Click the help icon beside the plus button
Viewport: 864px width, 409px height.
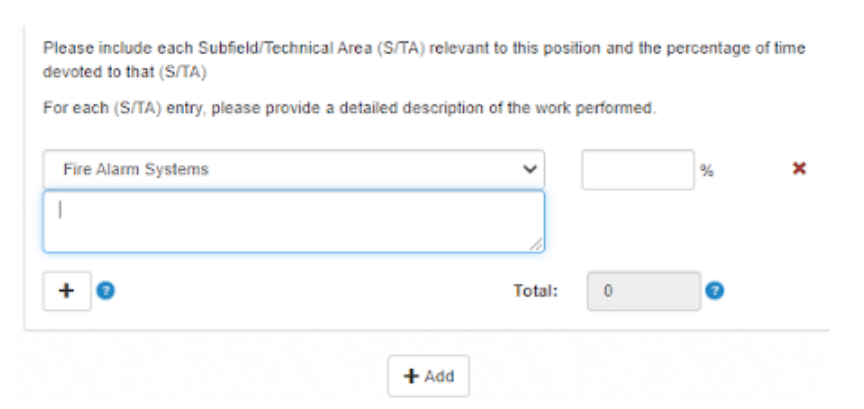[x=106, y=292]
